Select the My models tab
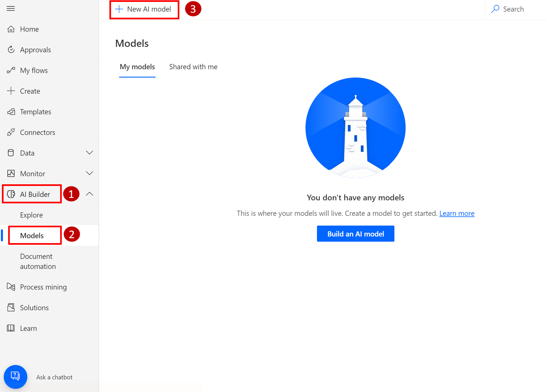This screenshot has height=392, width=547. (x=137, y=67)
